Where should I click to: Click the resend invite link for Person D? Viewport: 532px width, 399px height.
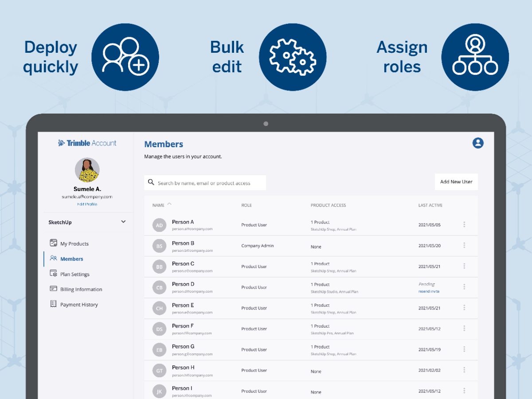coord(429,291)
